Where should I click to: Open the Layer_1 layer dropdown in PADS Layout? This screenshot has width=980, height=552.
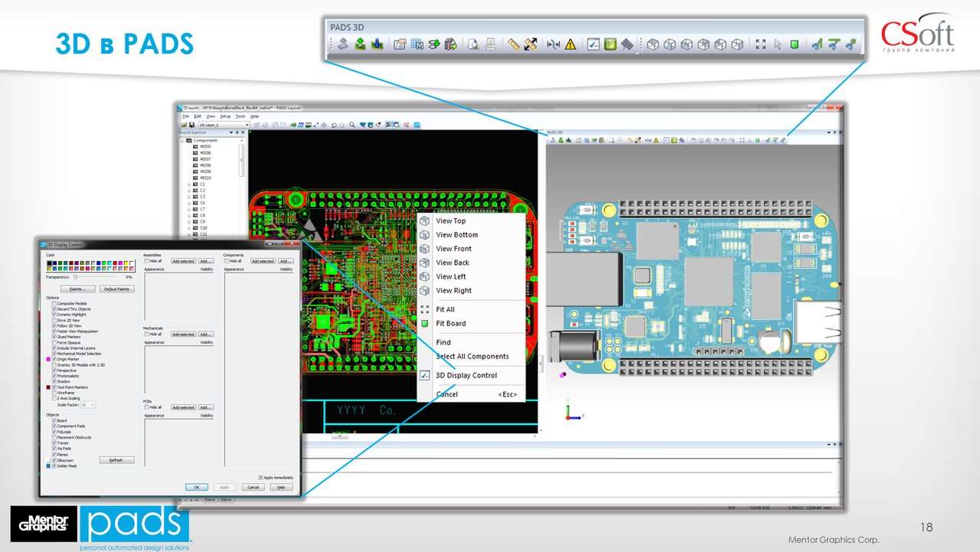click(247, 125)
